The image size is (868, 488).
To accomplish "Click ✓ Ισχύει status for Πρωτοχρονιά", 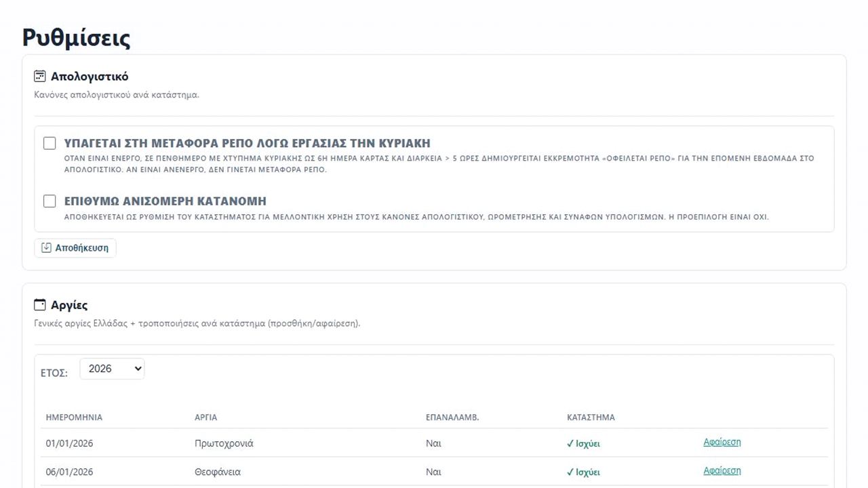I will (583, 444).
